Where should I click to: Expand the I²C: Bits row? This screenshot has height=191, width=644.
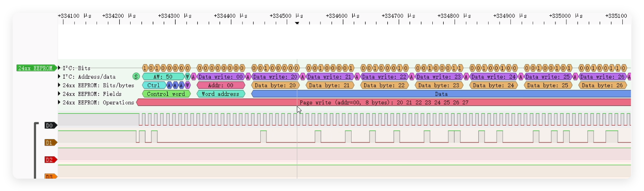[x=60, y=68]
